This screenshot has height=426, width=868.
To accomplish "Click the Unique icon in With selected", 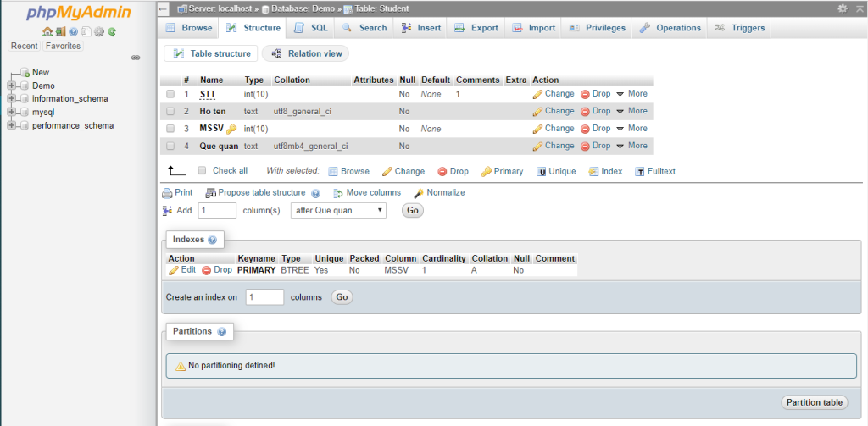I will click(x=542, y=172).
